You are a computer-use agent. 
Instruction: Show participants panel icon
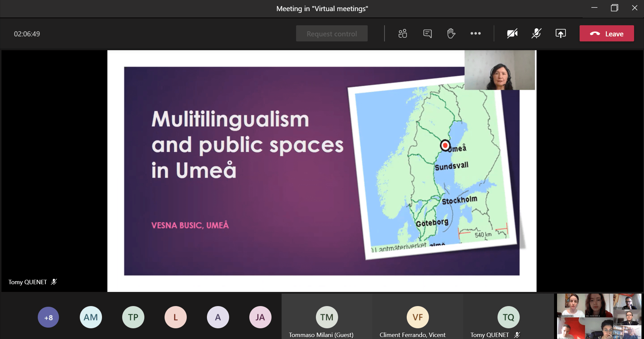(403, 34)
